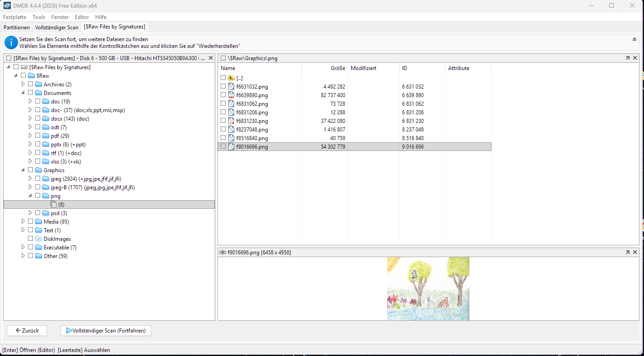Check the Documents folder checkbox
The height and width of the screenshot is (356, 644).
[x=31, y=93]
